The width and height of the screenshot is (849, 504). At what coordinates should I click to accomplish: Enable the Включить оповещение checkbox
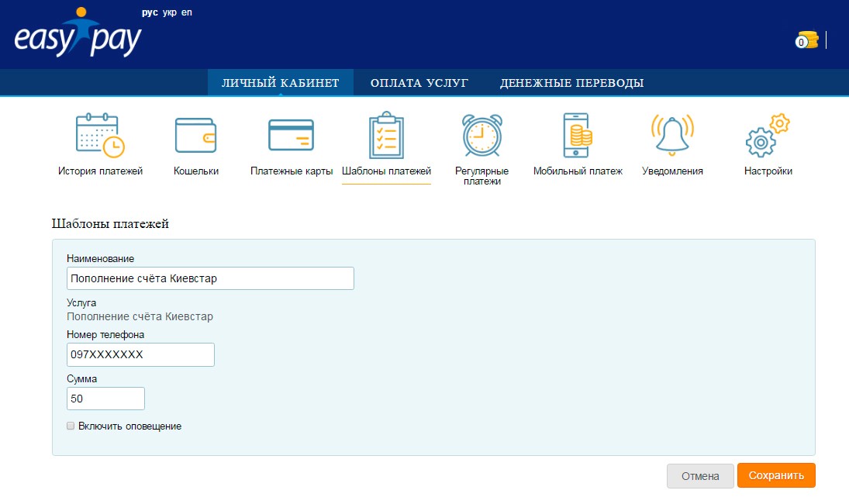[71, 426]
